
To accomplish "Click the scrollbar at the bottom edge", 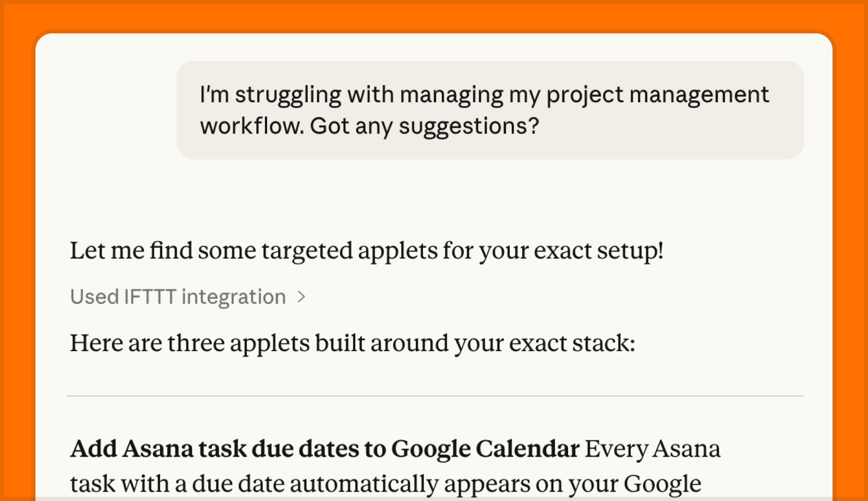I will (x=434, y=497).
